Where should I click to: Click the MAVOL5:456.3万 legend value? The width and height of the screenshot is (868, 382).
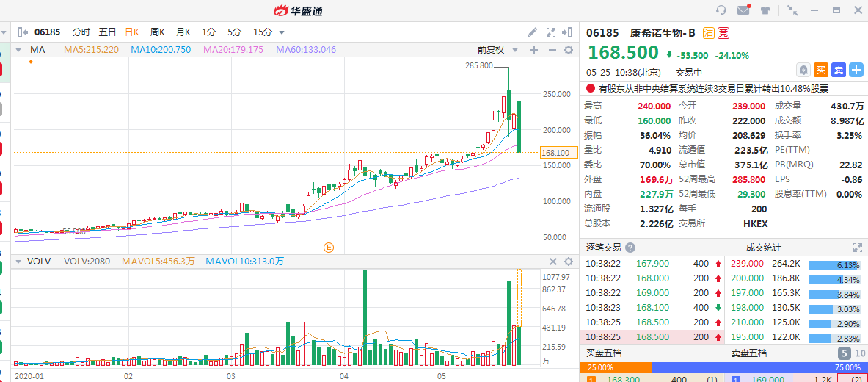159,261
